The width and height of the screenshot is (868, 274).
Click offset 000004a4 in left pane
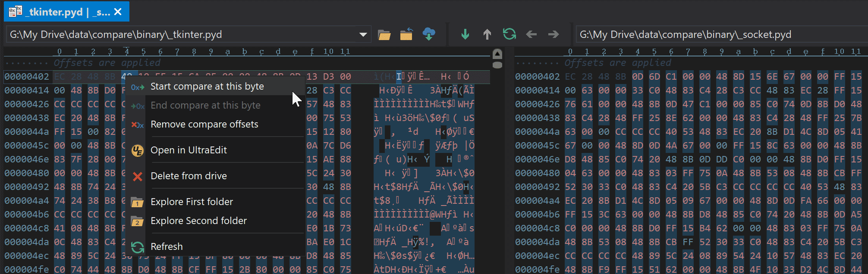(x=27, y=201)
